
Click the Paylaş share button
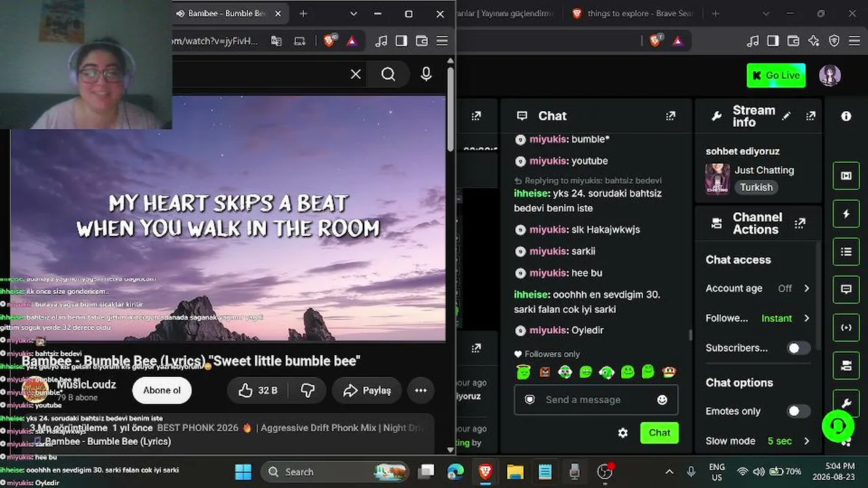[x=367, y=390]
